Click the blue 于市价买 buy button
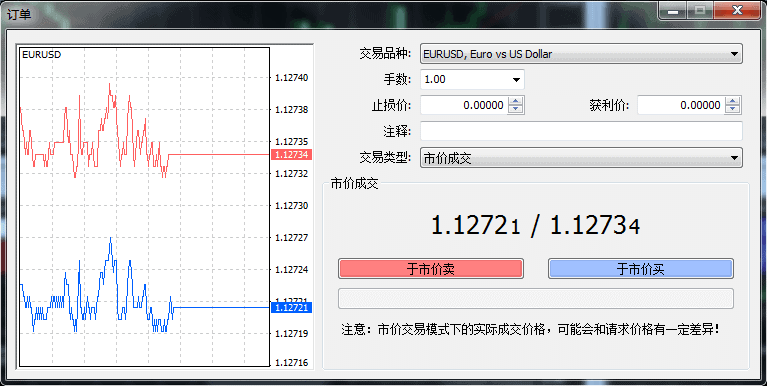767x386 pixels. (641, 269)
